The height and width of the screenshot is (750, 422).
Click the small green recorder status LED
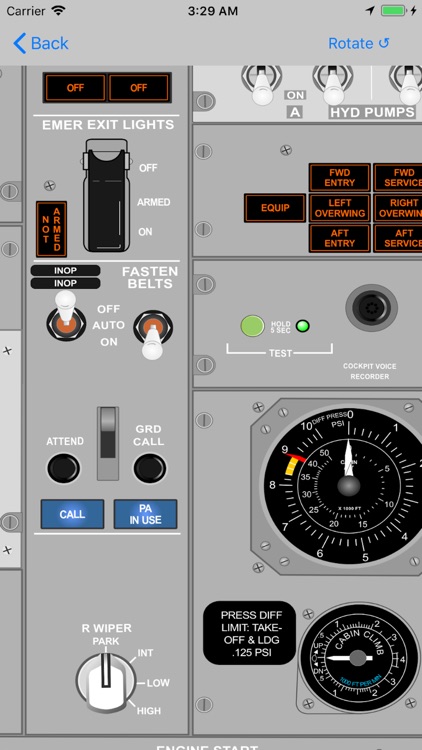pyautogui.click(x=302, y=326)
